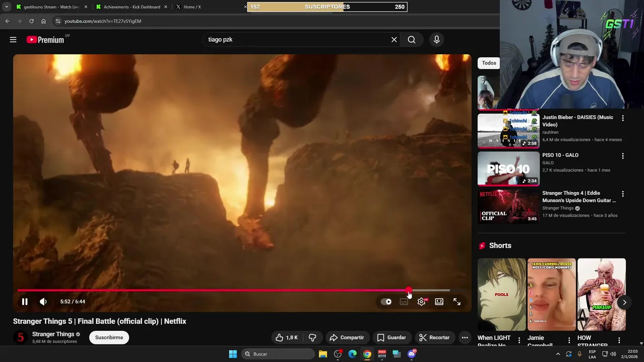The width and height of the screenshot is (644, 362).
Task: Open more actions three-dot menu under video
Action: tap(465, 337)
